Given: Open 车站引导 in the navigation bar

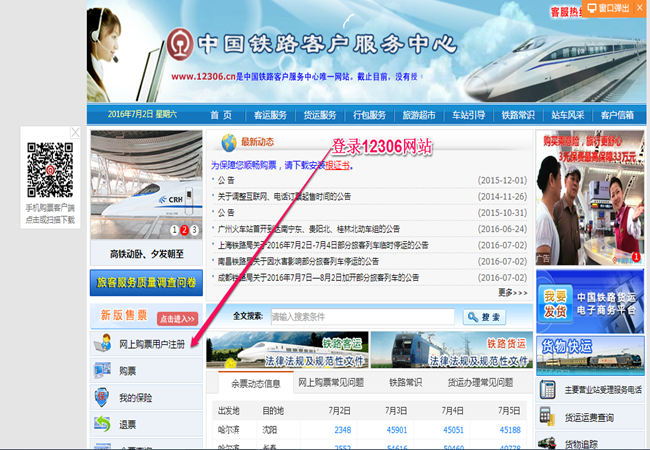Looking at the screenshot, I should pyautogui.click(x=468, y=115).
